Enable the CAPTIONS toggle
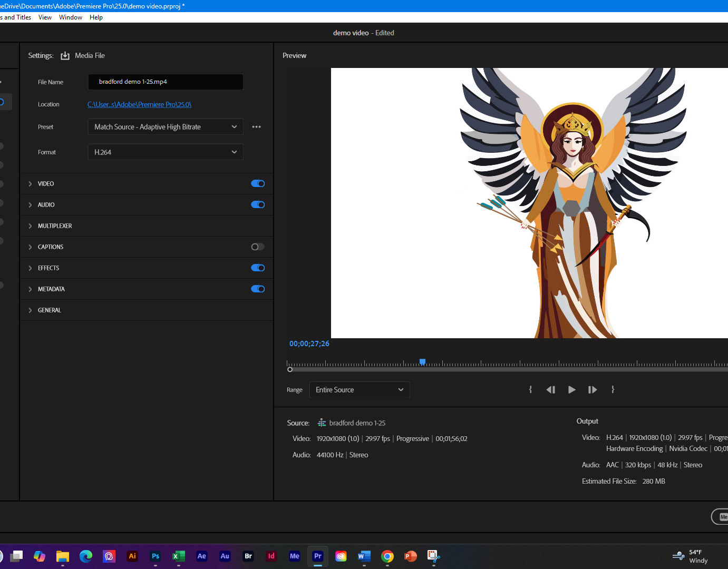The height and width of the screenshot is (569, 728). [x=258, y=247]
